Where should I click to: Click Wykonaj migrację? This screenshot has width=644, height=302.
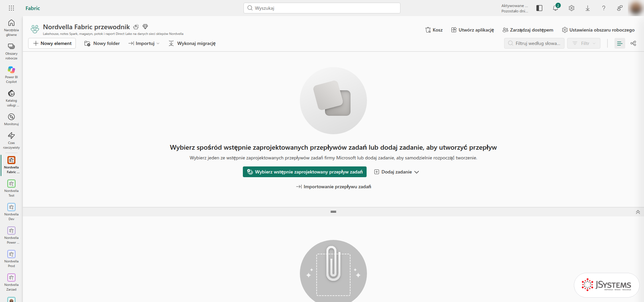click(192, 43)
